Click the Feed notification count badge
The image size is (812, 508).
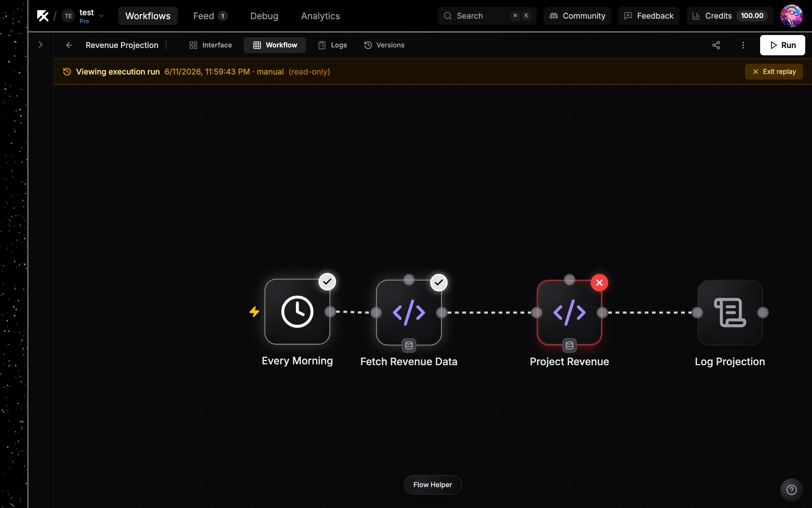click(x=222, y=16)
